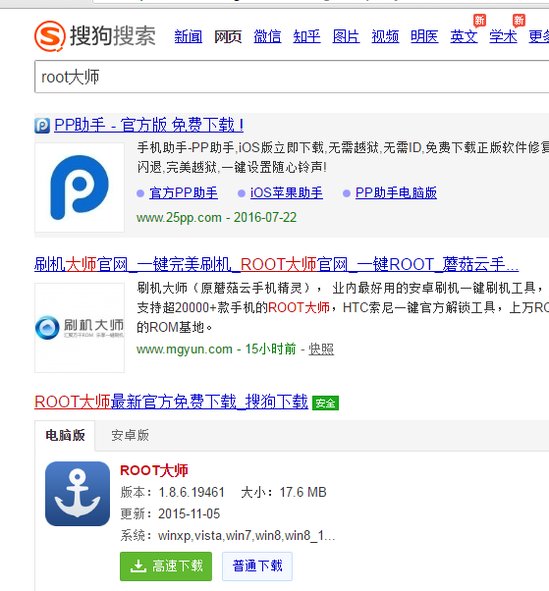The height and width of the screenshot is (591, 549).
Task: Open the 明医 search category
Action: tap(424, 37)
